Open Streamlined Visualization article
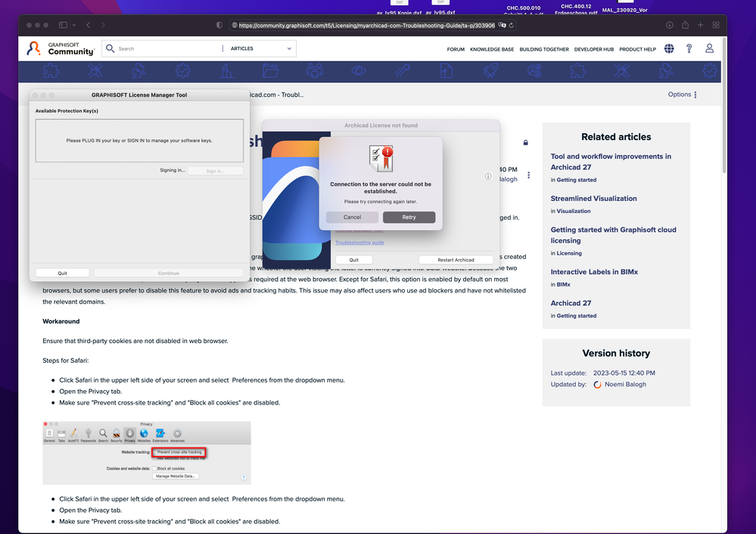This screenshot has height=534, width=756. point(593,198)
